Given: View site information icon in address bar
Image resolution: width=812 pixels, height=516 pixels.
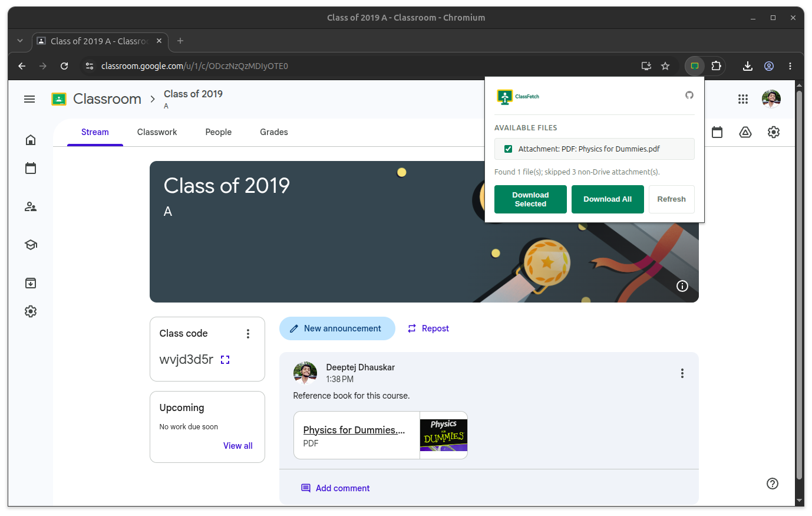Looking at the screenshot, I should tap(90, 66).
